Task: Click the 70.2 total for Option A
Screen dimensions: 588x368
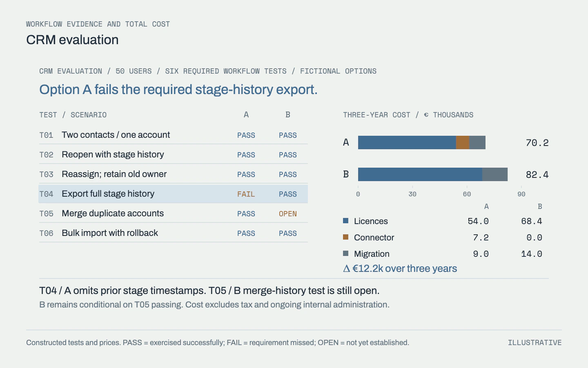Action: [537, 143]
